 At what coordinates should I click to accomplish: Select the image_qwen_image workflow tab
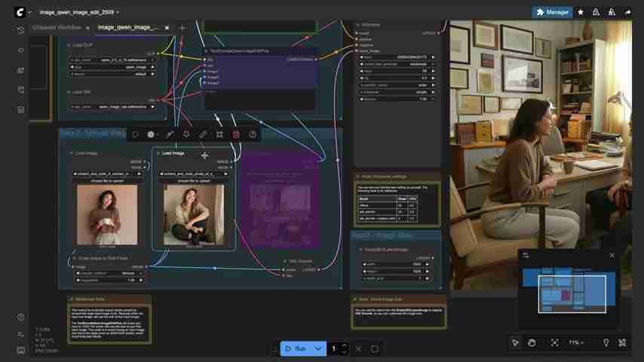click(128, 27)
